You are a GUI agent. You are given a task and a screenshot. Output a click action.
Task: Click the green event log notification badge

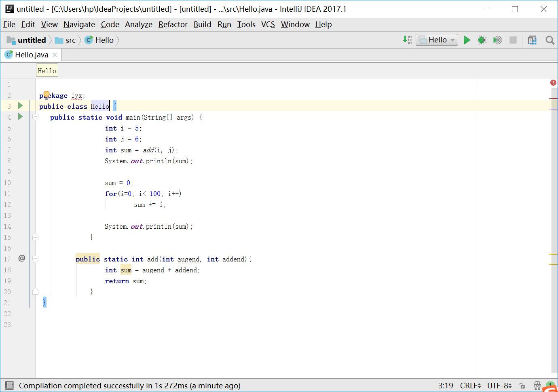click(x=550, y=385)
